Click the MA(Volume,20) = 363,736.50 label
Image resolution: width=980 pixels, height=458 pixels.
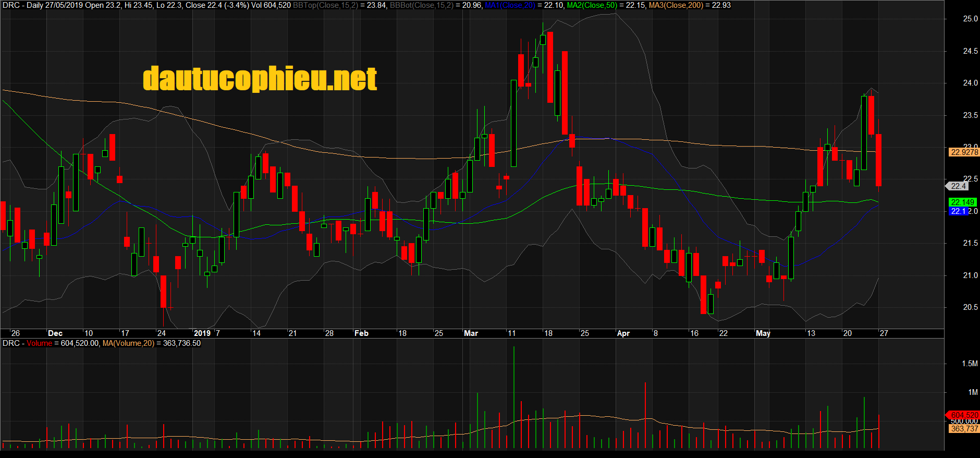[x=151, y=343]
